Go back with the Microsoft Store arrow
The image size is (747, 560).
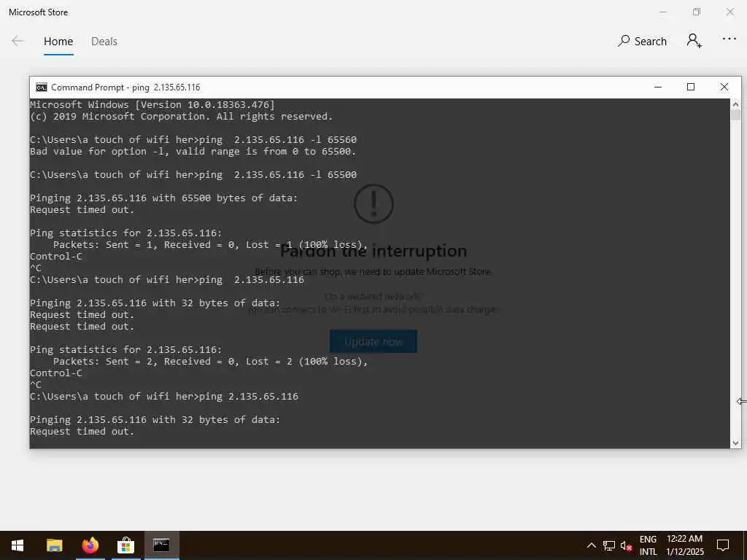tap(18, 42)
